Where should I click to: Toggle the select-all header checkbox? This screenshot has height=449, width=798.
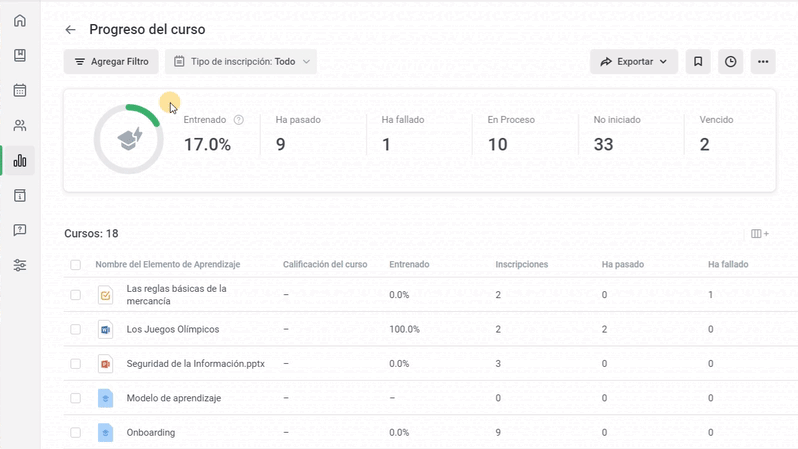(x=75, y=265)
